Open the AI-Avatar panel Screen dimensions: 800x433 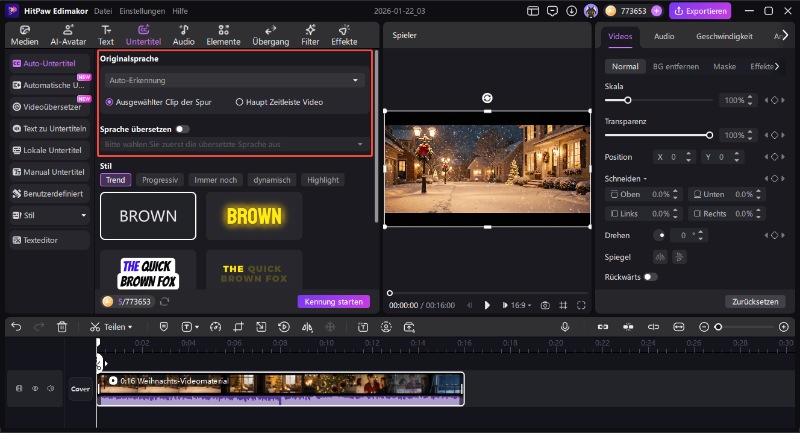(x=68, y=35)
